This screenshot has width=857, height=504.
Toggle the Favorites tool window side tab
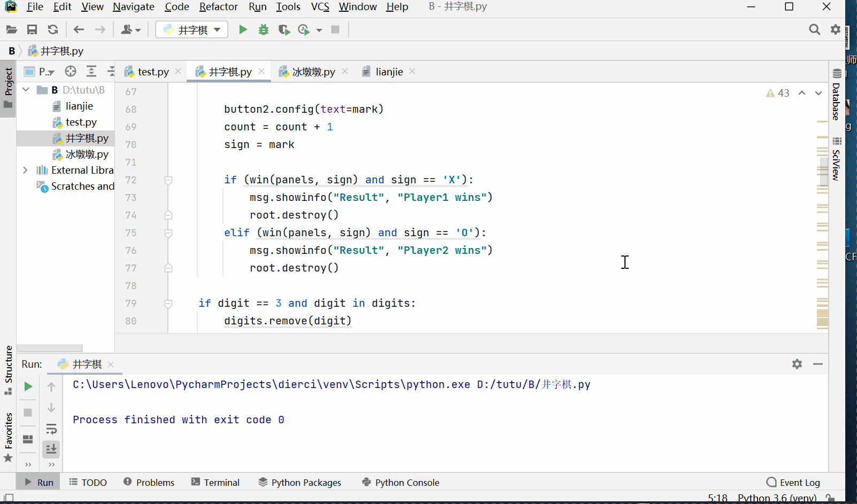click(x=8, y=437)
